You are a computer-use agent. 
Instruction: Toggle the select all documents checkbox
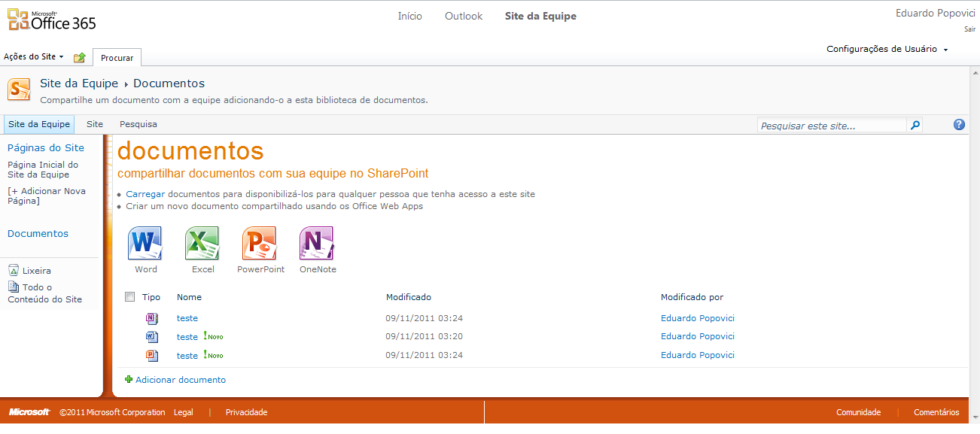point(129,296)
